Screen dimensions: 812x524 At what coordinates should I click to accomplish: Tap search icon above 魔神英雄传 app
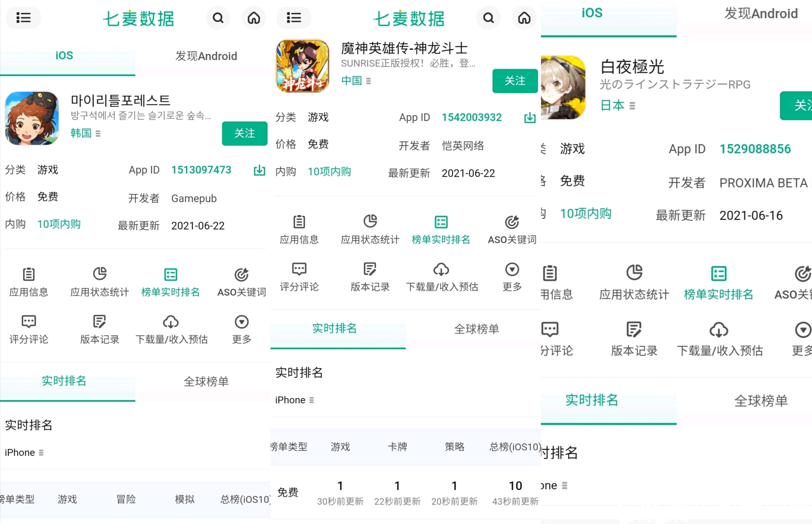488,18
